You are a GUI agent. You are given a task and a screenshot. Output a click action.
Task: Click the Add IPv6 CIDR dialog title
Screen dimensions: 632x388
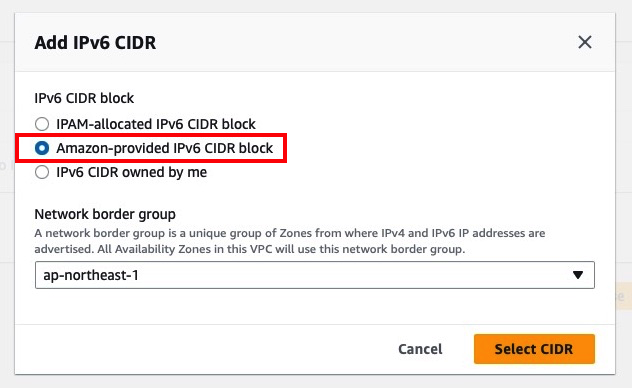pos(95,43)
